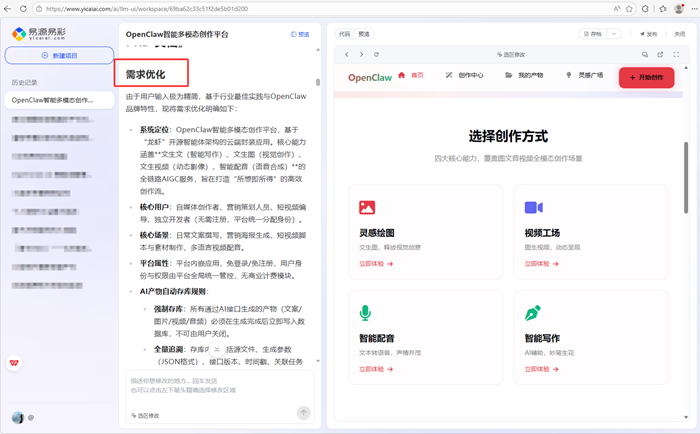Screen dimensions: 700x434
Task: Click the preview back arrow icon
Action: click(346, 54)
